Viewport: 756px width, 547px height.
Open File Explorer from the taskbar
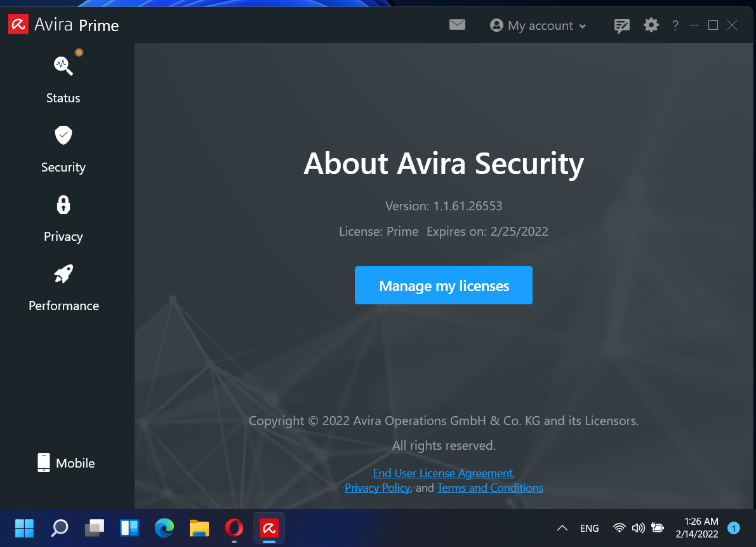(x=199, y=528)
